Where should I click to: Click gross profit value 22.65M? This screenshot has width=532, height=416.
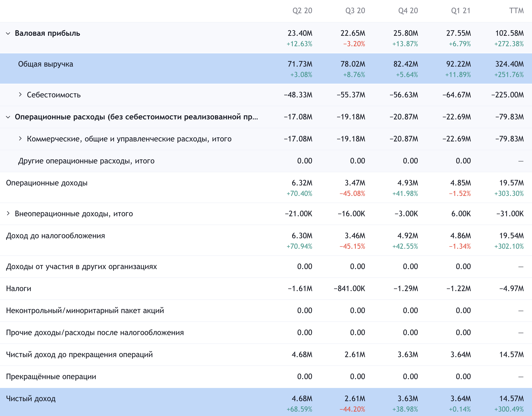[353, 33]
